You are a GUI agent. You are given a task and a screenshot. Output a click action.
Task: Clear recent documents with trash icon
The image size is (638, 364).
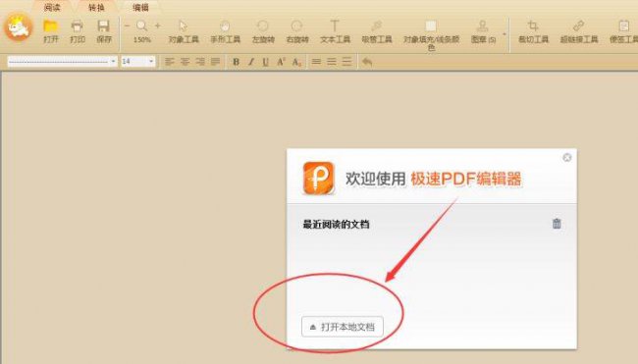coord(557,224)
